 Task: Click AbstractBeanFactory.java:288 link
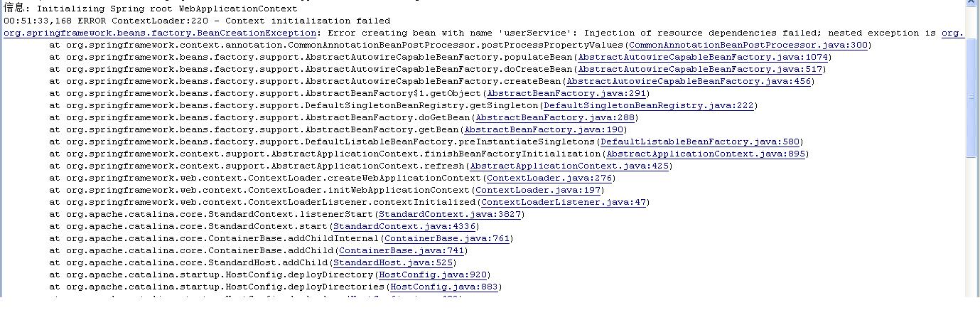point(555,117)
